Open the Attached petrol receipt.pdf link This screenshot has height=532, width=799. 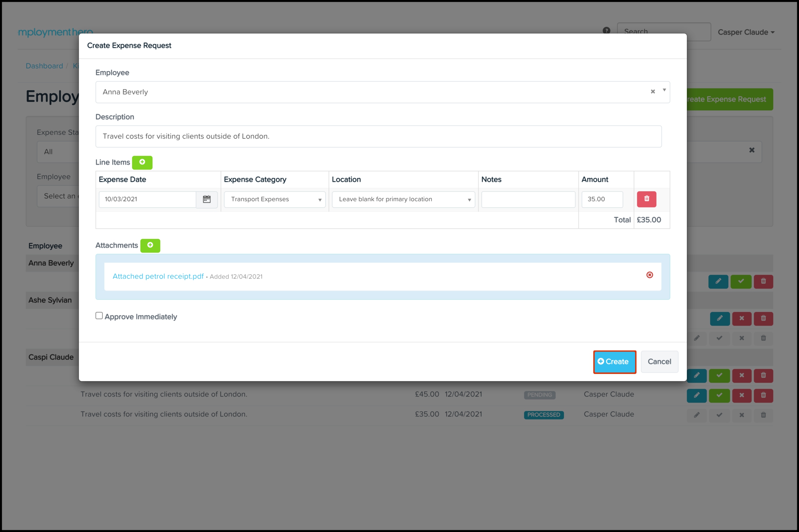point(158,276)
